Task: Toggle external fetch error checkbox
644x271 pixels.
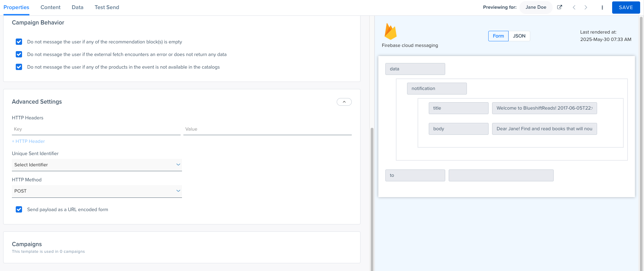Action: click(x=19, y=54)
